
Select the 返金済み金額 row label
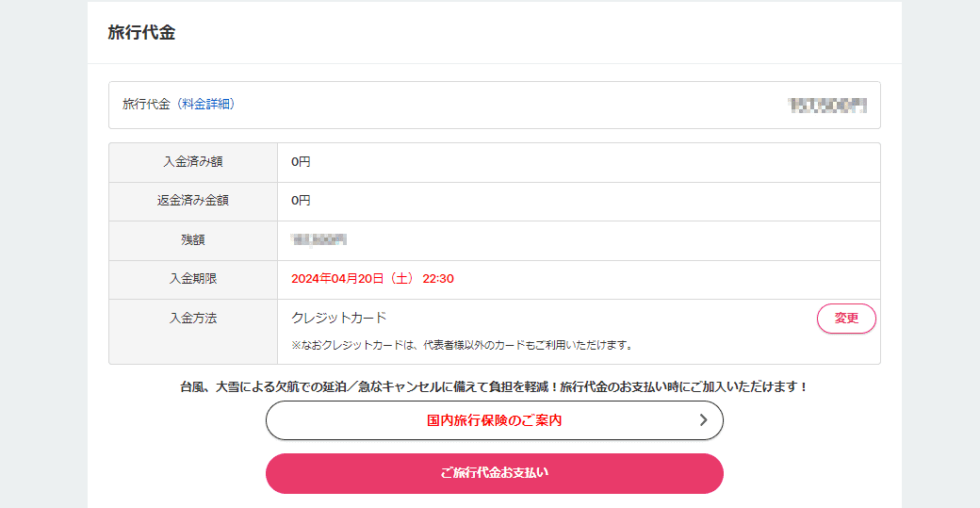tap(193, 201)
